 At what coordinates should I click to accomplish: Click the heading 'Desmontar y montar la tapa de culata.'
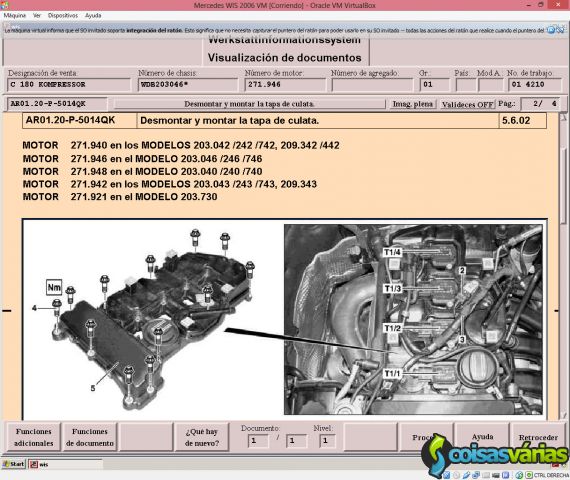coord(229,120)
